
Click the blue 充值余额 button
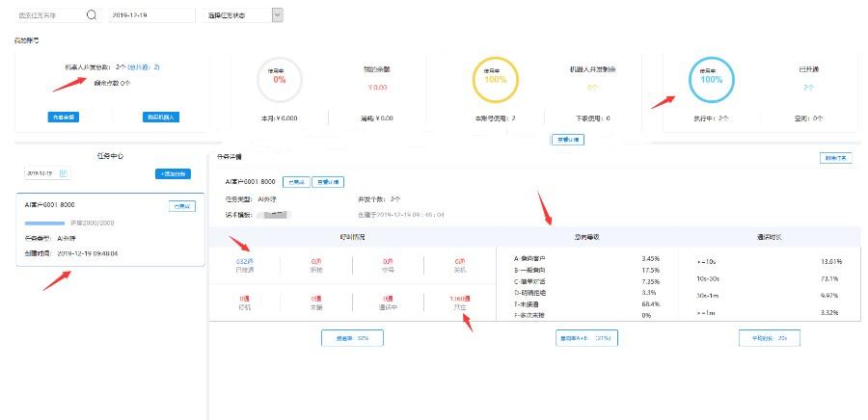(x=63, y=118)
